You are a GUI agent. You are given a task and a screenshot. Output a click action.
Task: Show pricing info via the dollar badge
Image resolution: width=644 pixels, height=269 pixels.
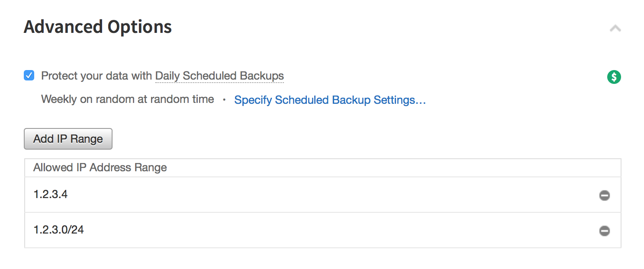pyautogui.click(x=614, y=77)
